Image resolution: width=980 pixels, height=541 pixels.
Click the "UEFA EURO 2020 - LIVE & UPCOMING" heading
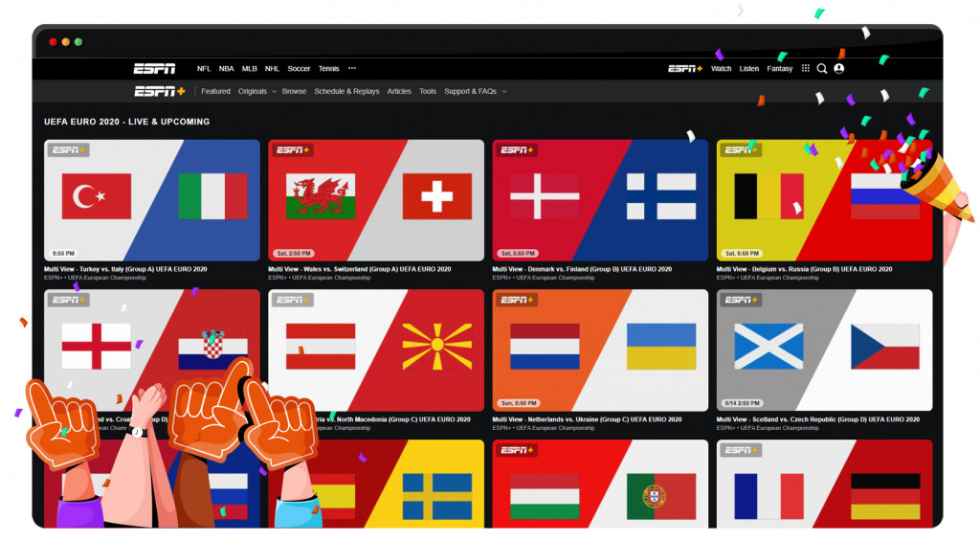coord(127,122)
